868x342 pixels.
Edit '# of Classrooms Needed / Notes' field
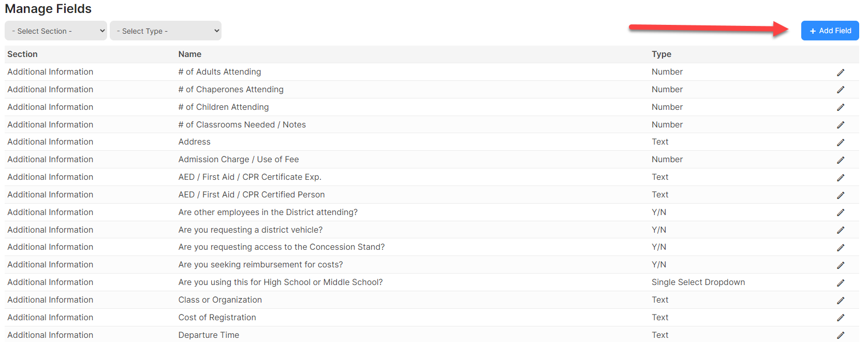[841, 125]
